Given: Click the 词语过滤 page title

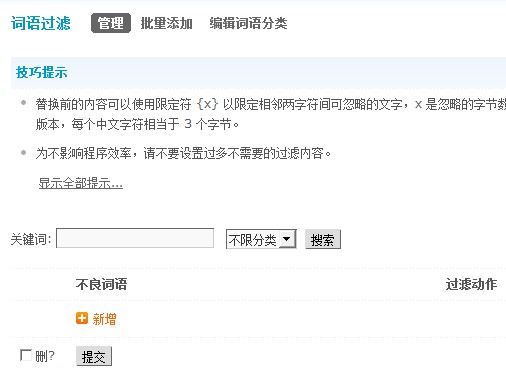Looking at the screenshot, I should point(41,23).
